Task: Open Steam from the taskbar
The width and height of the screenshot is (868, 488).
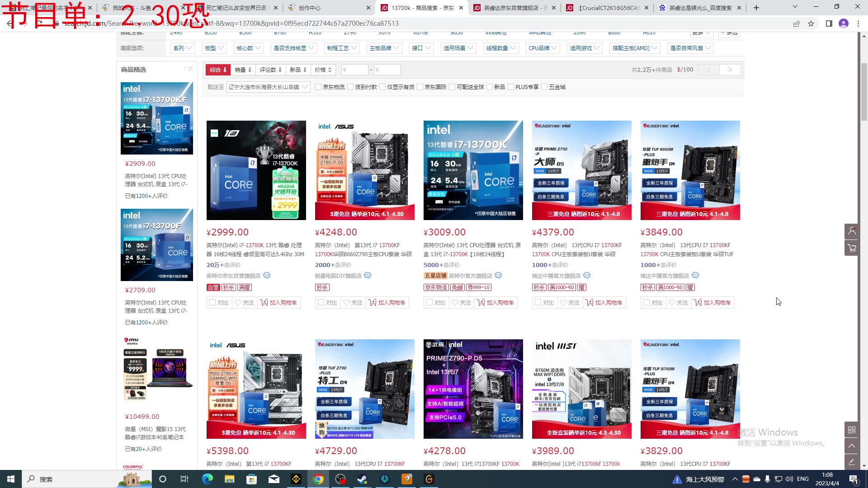Action: click(x=362, y=479)
